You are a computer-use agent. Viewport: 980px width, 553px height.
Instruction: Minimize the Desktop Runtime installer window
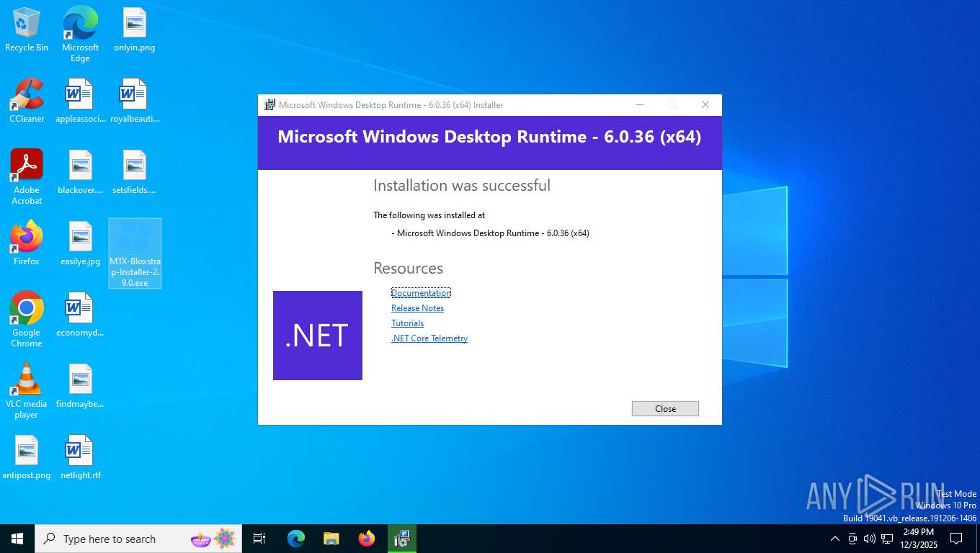pyautogui.click(x=639, y=105)
